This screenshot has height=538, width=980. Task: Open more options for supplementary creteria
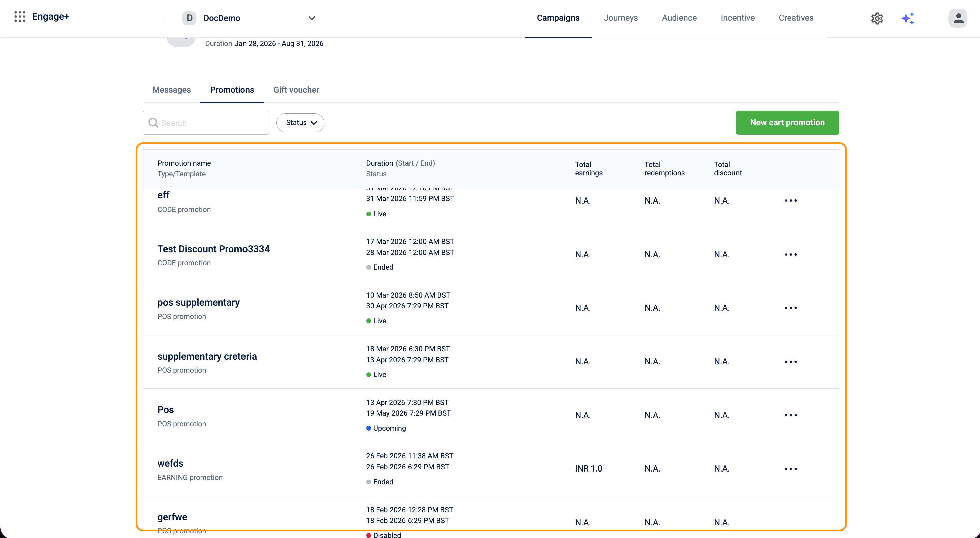tap(791, 362)
